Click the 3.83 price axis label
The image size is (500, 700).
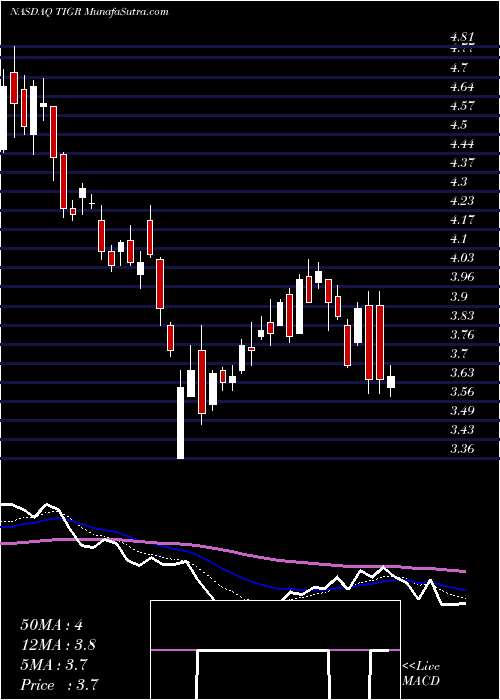coord(462,316)
